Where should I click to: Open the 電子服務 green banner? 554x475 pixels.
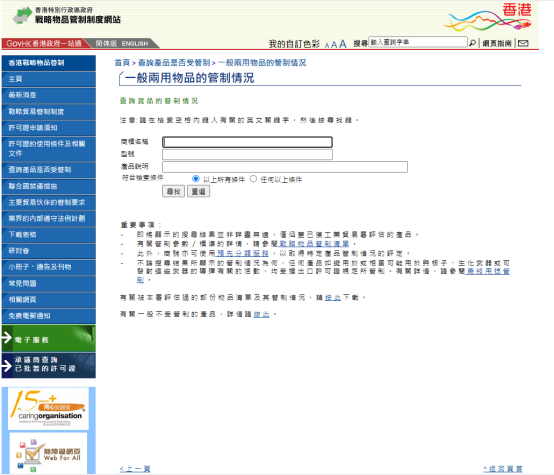(x=48, y=339)
